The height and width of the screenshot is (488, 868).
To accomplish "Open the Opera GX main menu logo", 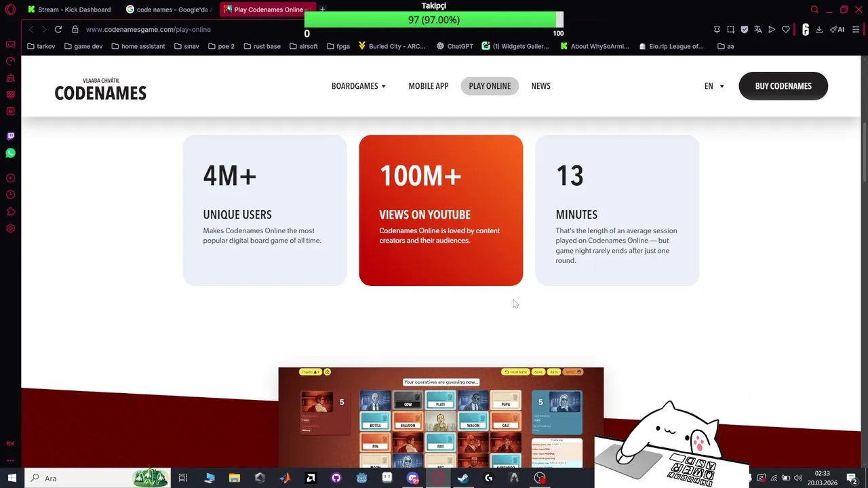I will (x=10, y=9).
